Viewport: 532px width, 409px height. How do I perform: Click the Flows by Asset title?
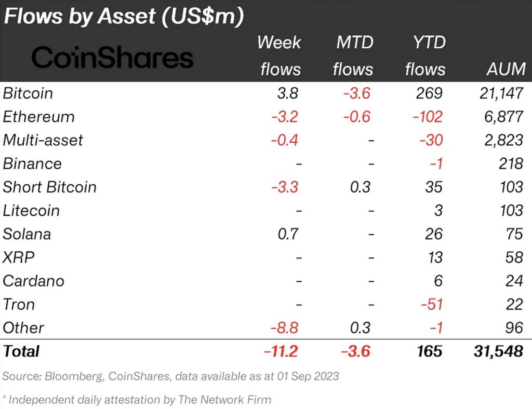124,16
